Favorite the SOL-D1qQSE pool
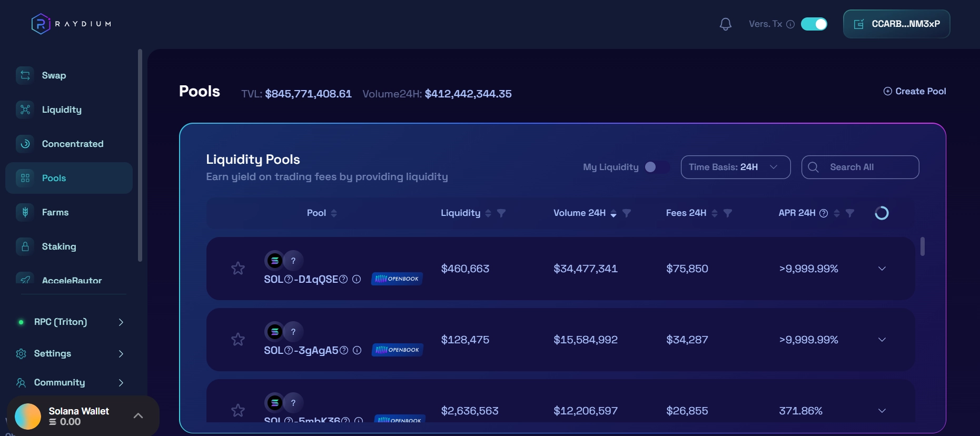This screenshot has height=436, width=980. (238, 269)
